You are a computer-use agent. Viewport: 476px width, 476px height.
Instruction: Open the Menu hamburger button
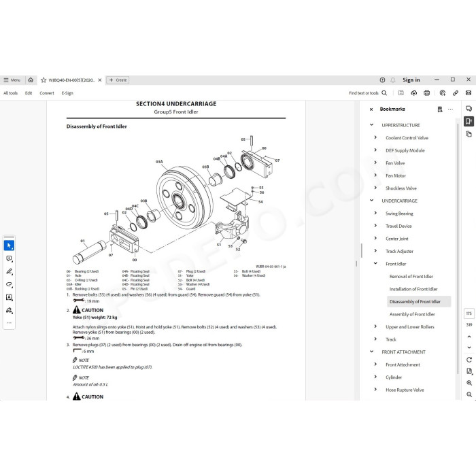[12, 80]
